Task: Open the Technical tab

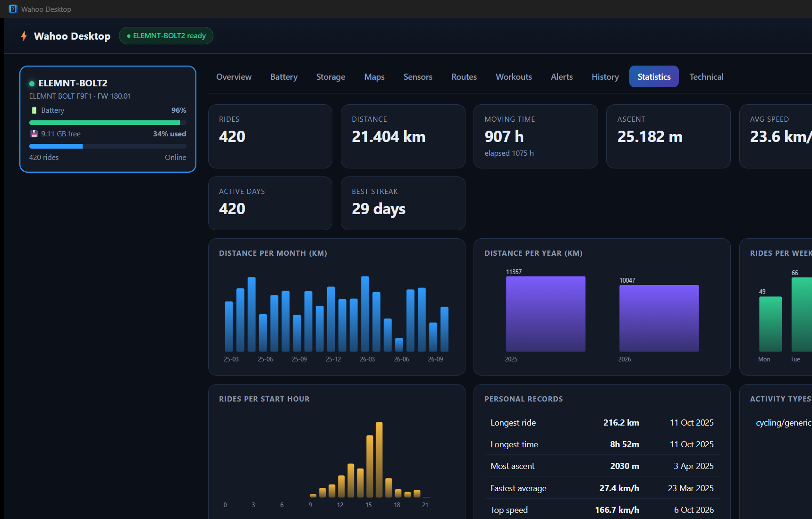Action: [x=706, y=77]
